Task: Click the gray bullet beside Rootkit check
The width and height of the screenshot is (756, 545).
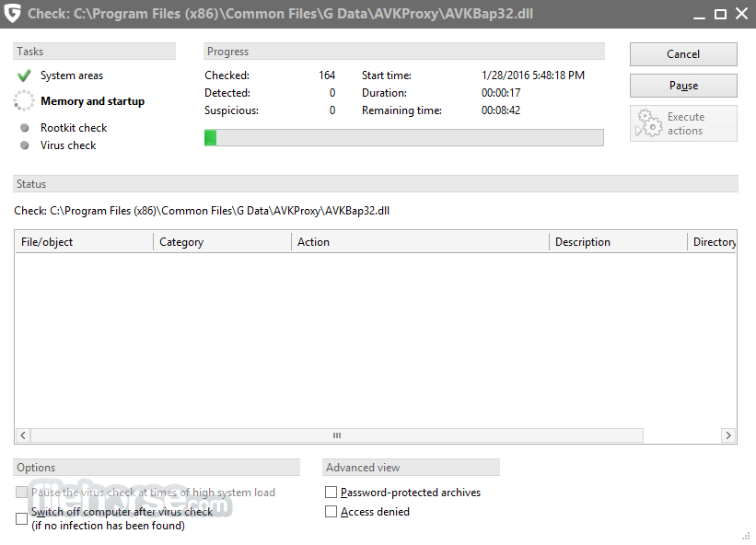Action: (x=25, y=128)
